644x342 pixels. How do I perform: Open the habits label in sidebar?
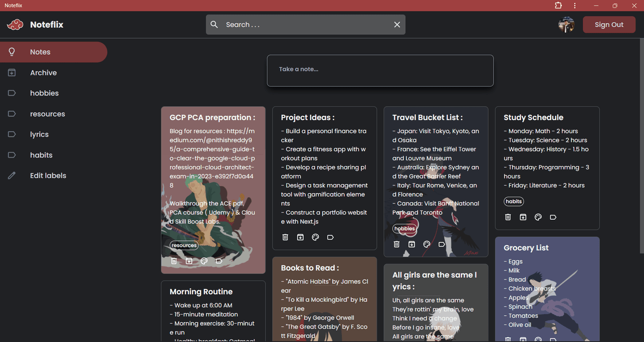(54, 155)
